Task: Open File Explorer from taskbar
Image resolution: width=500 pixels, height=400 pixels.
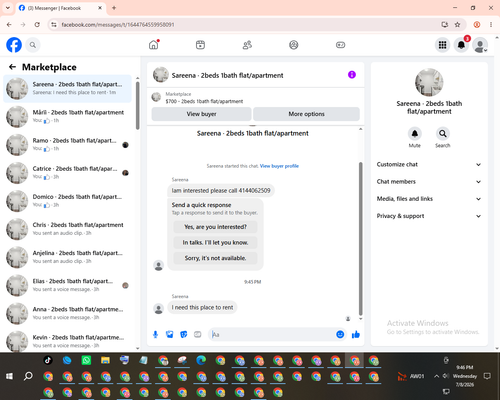Action: pyautogui.click(x=105, y=360)
